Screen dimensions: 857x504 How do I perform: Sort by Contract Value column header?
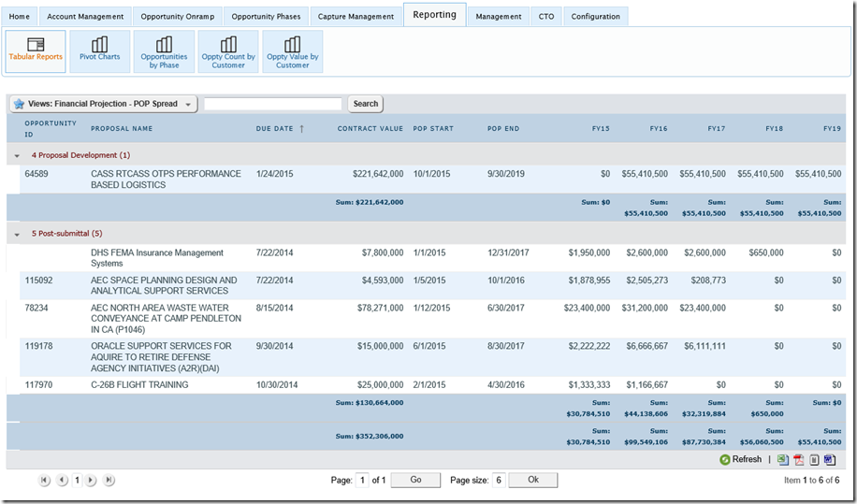(370, 129)
